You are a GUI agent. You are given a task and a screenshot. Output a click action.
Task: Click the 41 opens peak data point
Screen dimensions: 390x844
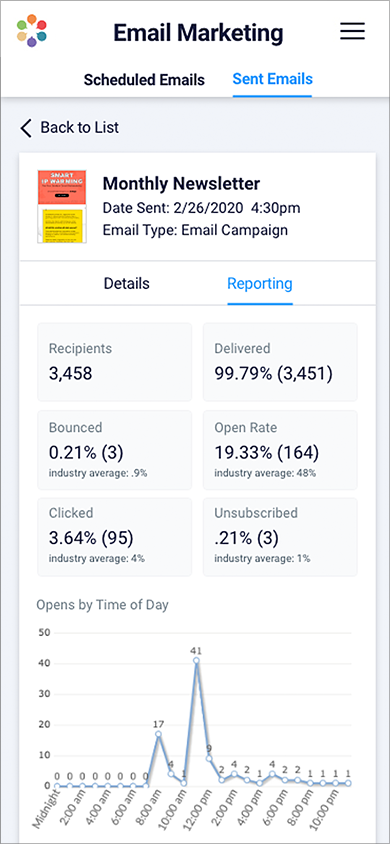(196, 660)
